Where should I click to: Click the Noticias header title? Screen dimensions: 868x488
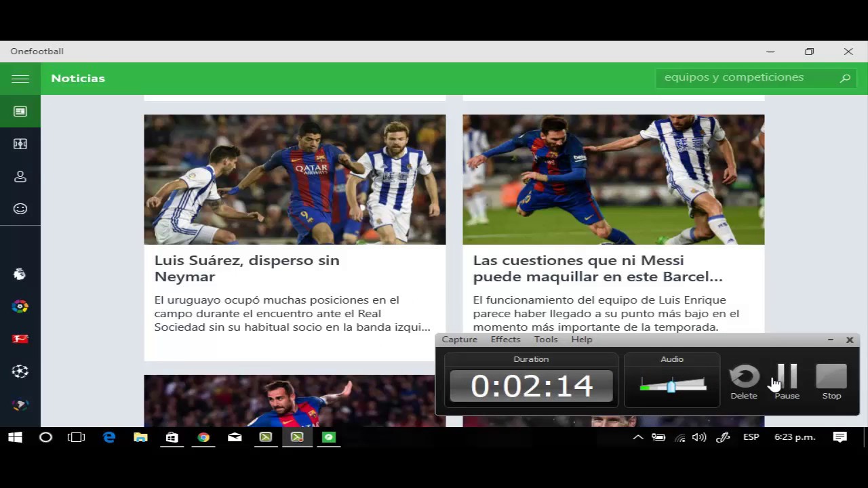[78, 79]
